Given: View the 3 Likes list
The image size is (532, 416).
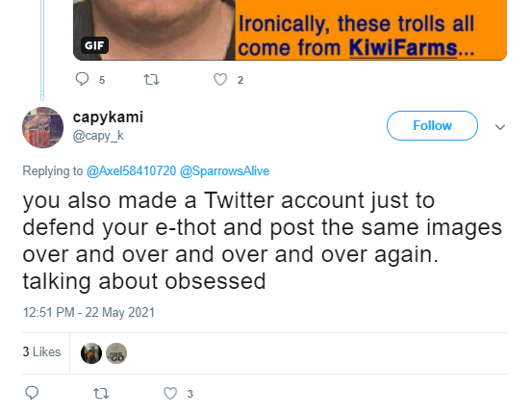Looking at the screenshot, I should tap(41, 351).
